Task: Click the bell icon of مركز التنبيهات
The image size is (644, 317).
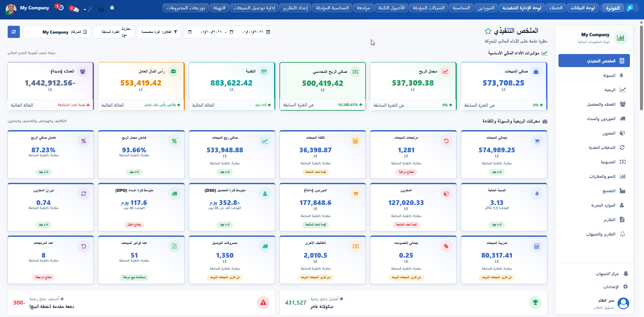Action: coord(626,274)
